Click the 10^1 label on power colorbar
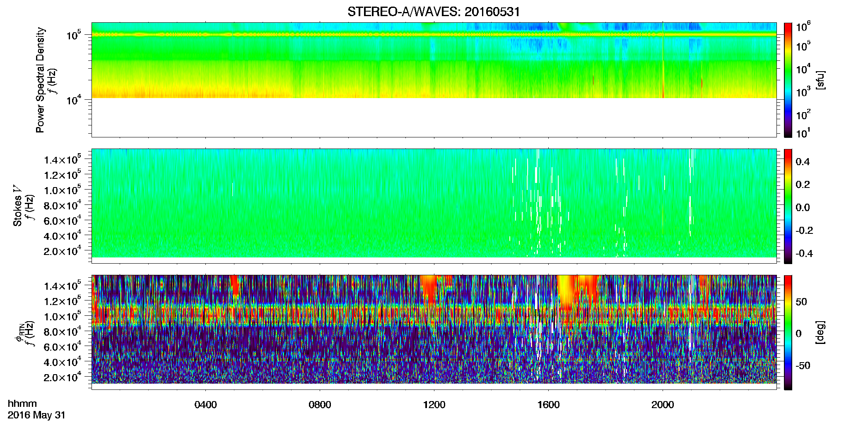868x447 pixels. click(x=803, y=133)
